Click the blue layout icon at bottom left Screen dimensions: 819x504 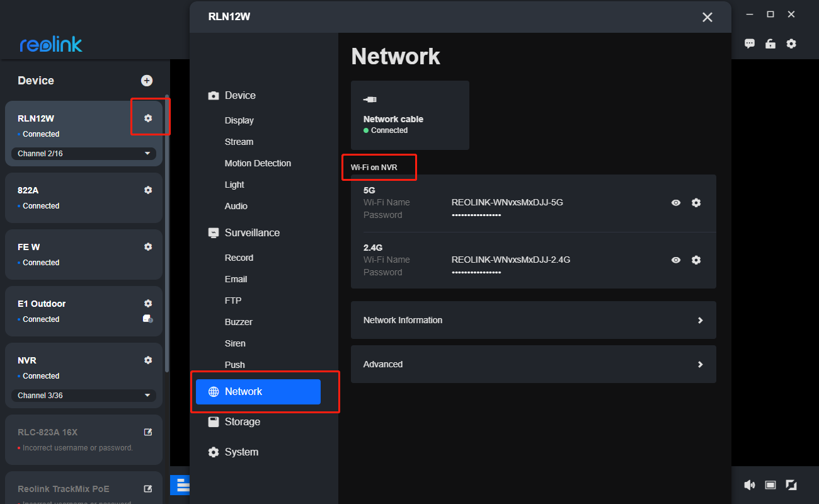click(x=180, y=484)
